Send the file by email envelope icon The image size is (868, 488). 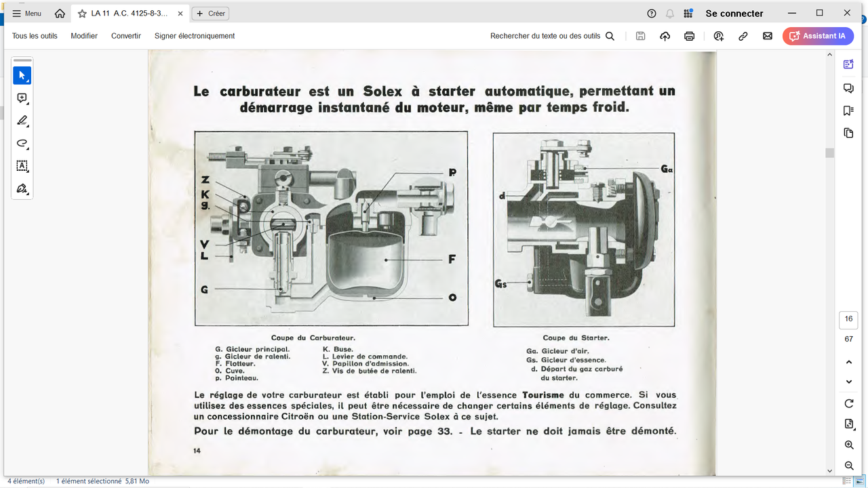pos(768,36)
